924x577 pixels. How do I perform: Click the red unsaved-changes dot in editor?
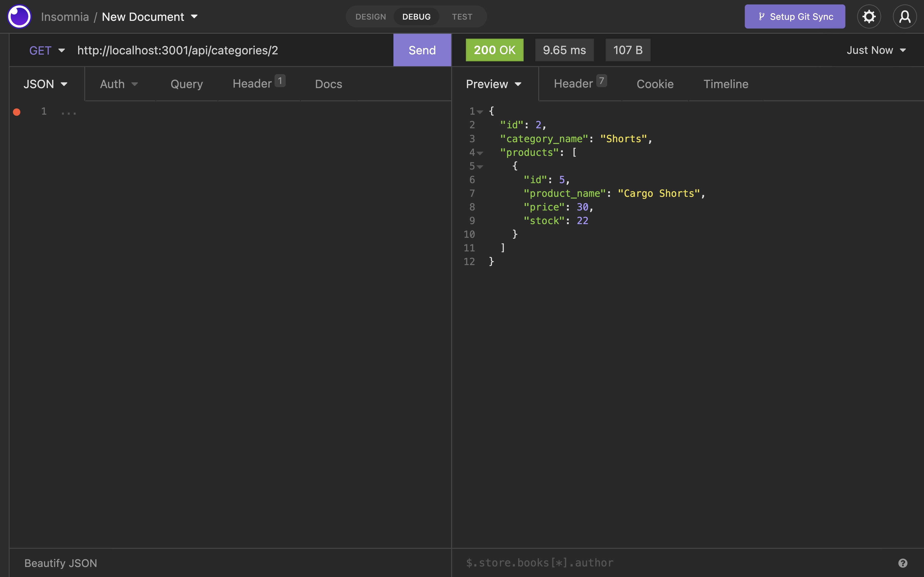[16, 112]
